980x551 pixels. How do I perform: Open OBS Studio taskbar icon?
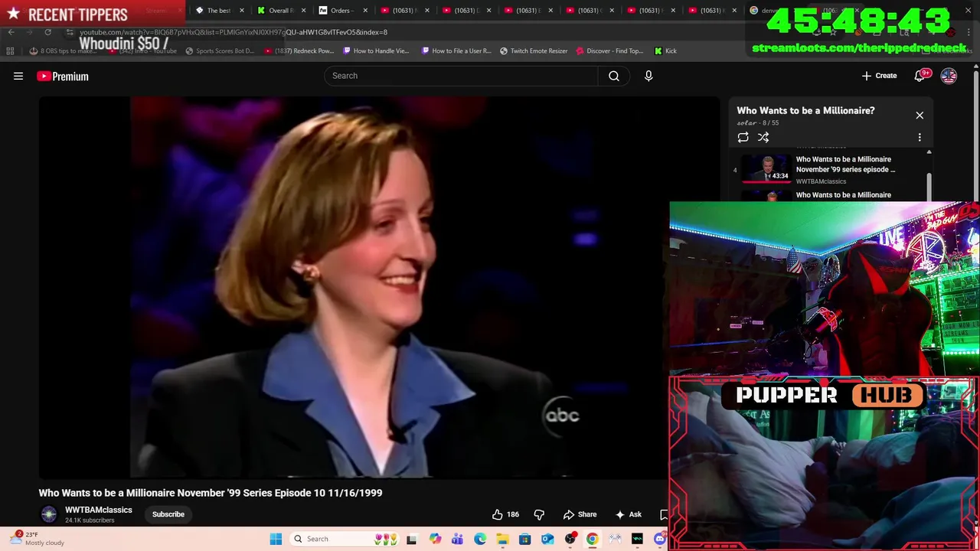(x=570, y=539)
